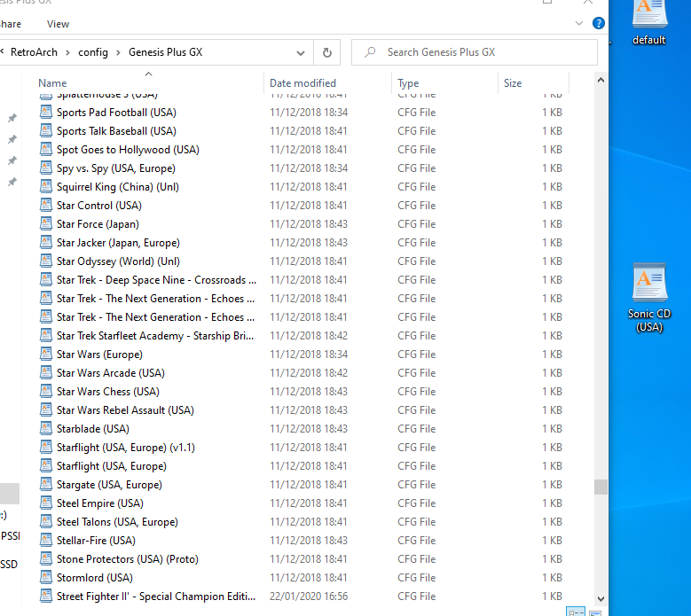The height and width of the screenshot is (616, 691).
Task: Expand the ribbon with the chevron
Action: (579, 23)
